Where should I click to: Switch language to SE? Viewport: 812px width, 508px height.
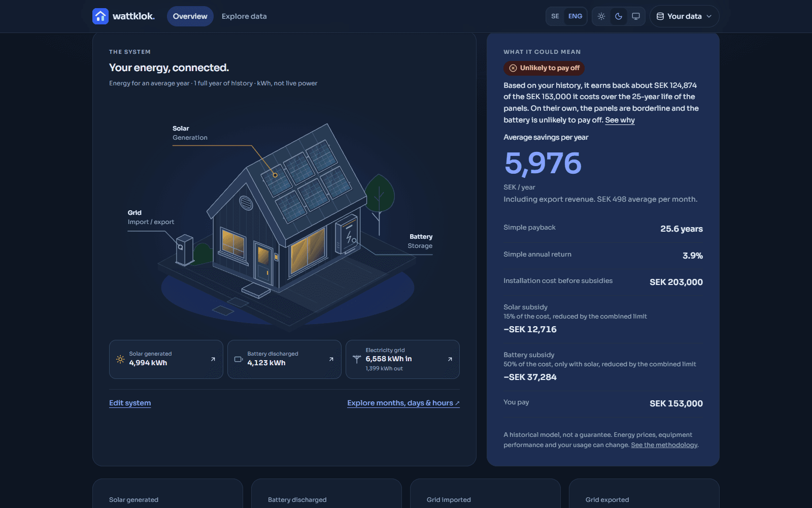[555, 16]
